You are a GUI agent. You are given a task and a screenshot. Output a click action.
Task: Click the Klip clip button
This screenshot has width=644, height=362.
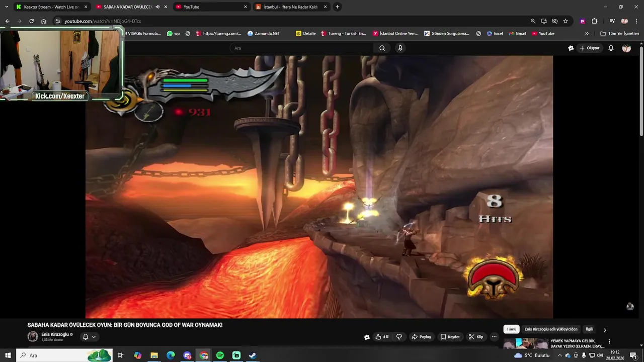pos(476,337)
